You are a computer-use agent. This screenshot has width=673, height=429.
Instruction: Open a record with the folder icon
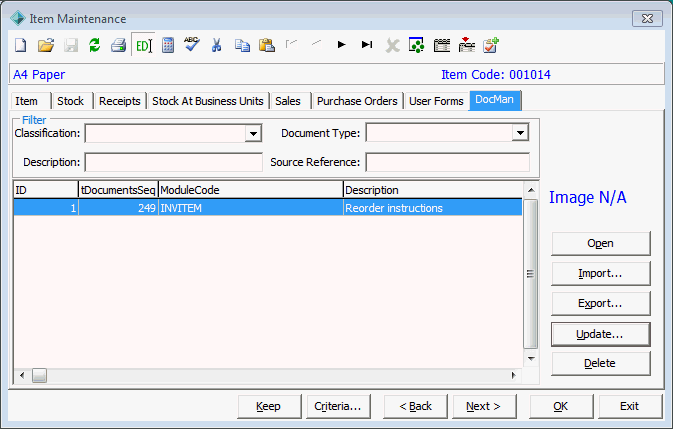[x=45, y=45]
